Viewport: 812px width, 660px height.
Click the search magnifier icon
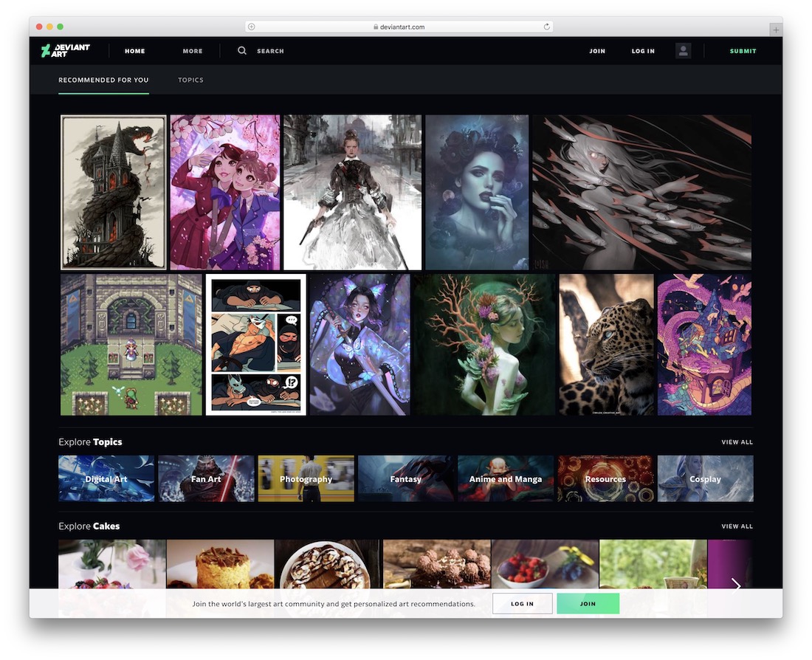242,50
